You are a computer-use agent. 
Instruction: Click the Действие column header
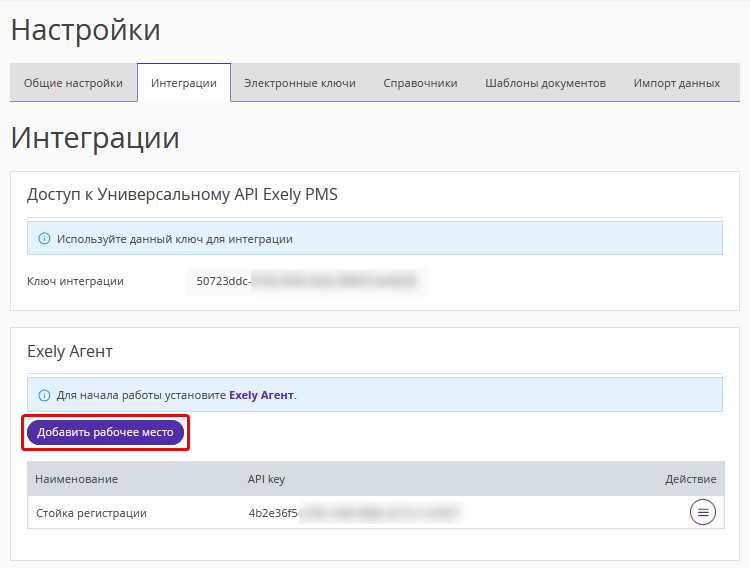(x=691, y=479)
